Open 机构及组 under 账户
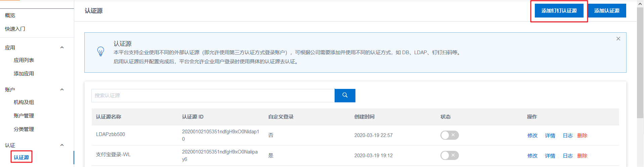The height and width of the screenshot is (167, 644). click(x=24, y=102)
